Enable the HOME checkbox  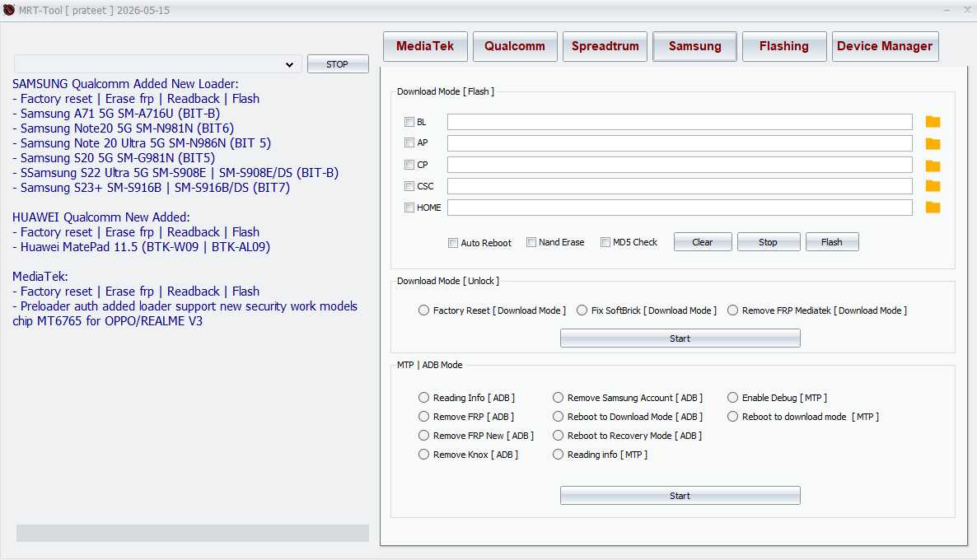[409, 208]
